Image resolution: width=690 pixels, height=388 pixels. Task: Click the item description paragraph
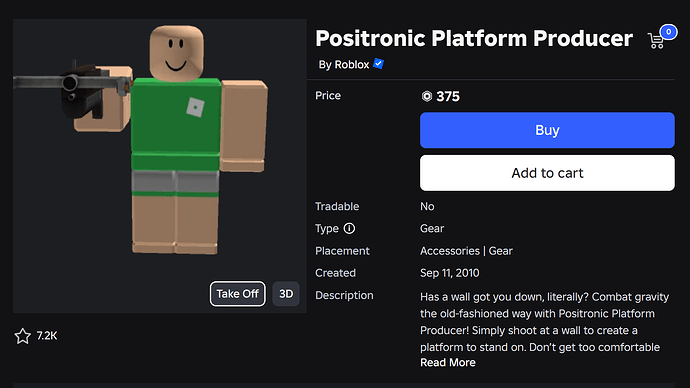click(x=544, y=322)
